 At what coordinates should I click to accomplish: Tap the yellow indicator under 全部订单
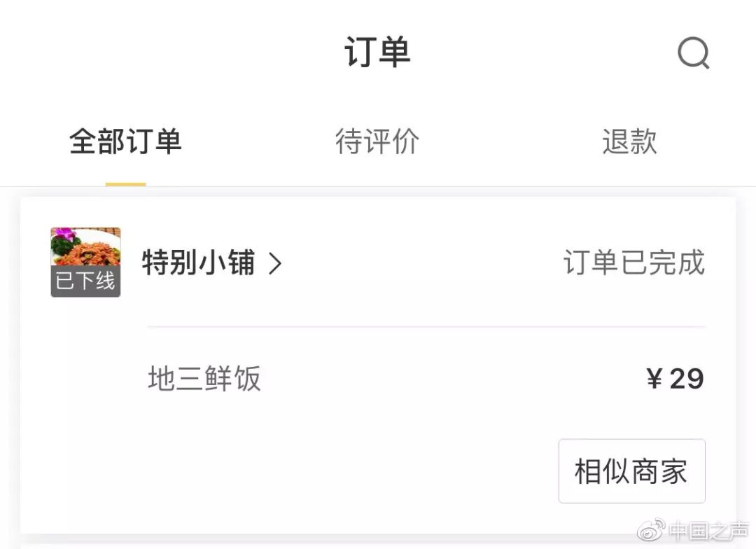click(125, 184)
